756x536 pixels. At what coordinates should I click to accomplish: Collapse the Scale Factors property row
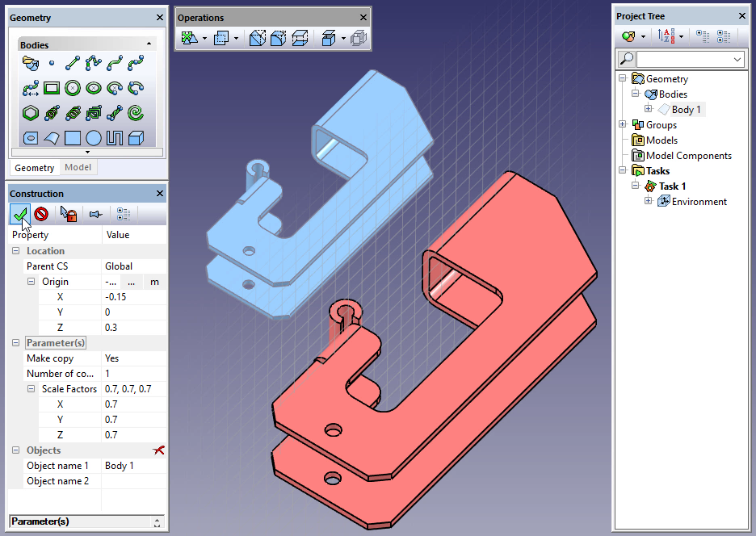coord(31,389)
